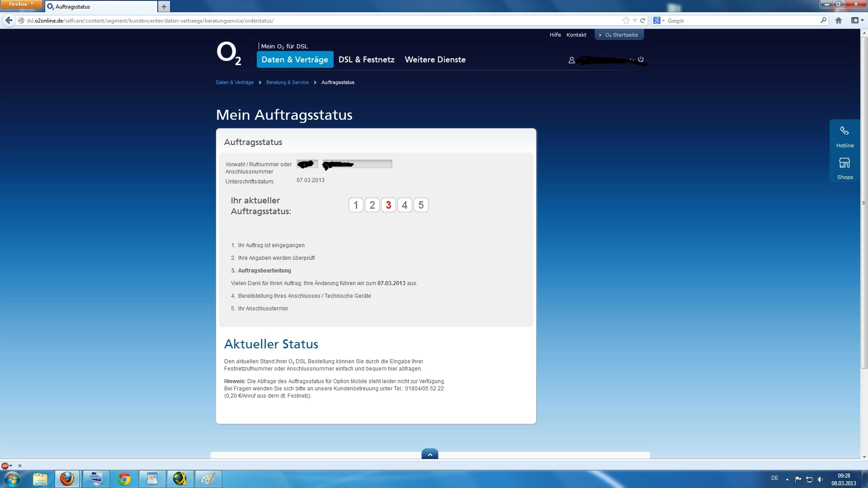
Task: Click the status step 3 indicator
Action: 388,205
